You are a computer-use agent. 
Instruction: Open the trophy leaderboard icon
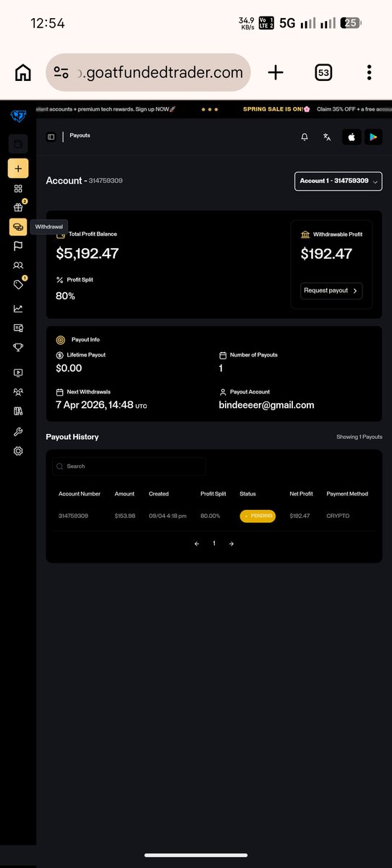(18, 346)
